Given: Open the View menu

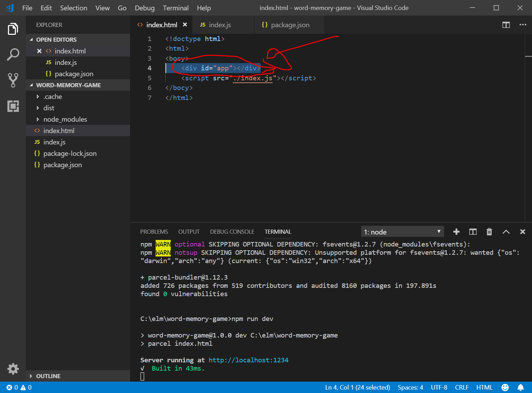Looking at the screenshot, I should click(102, 8).
